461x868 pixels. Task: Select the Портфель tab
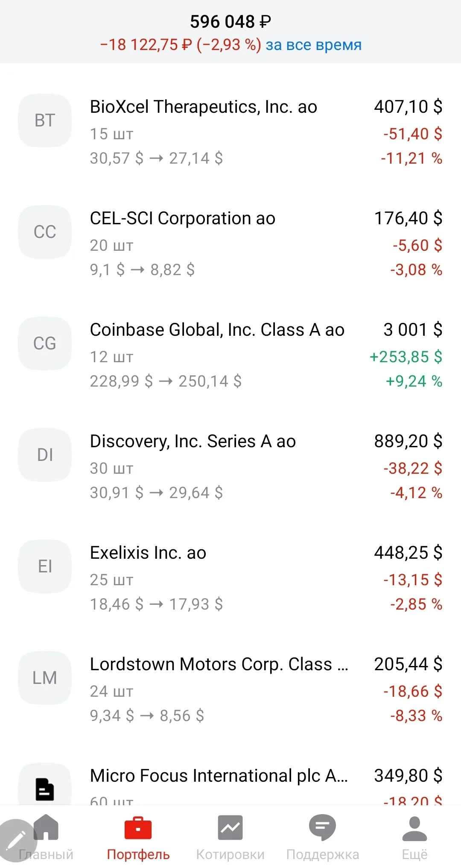(138, 837)
